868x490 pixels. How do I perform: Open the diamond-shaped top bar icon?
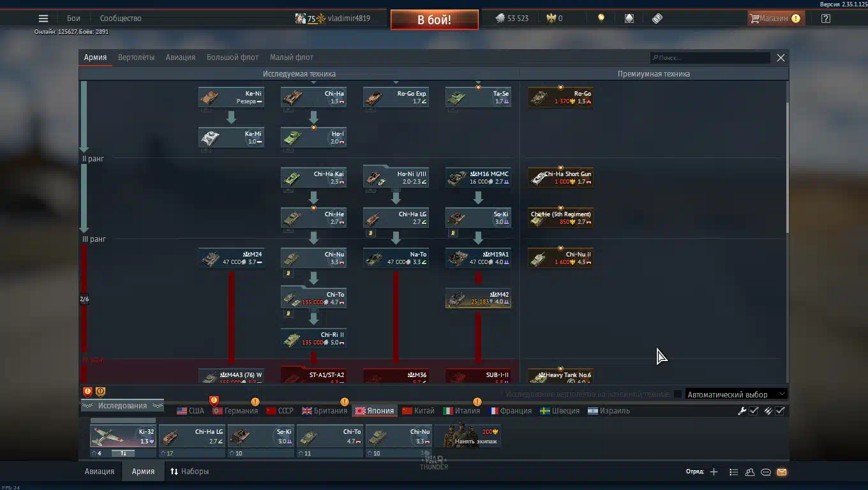pyautogui.click(x=629, y=19)
